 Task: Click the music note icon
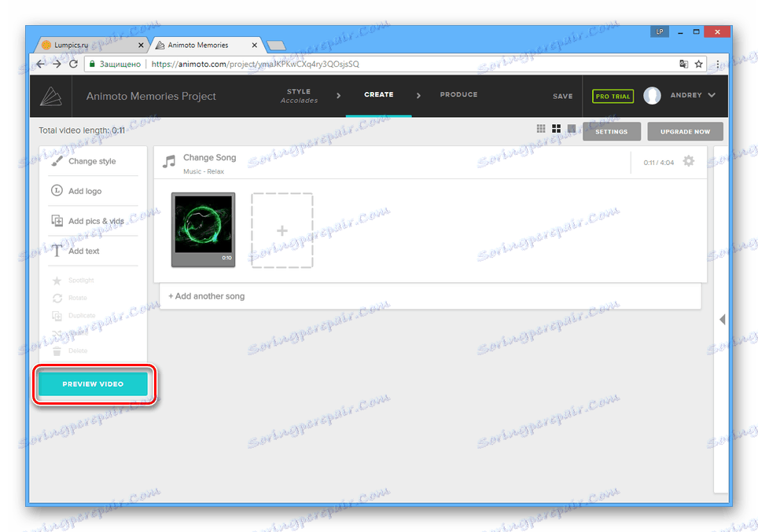[x=169, y=162]
